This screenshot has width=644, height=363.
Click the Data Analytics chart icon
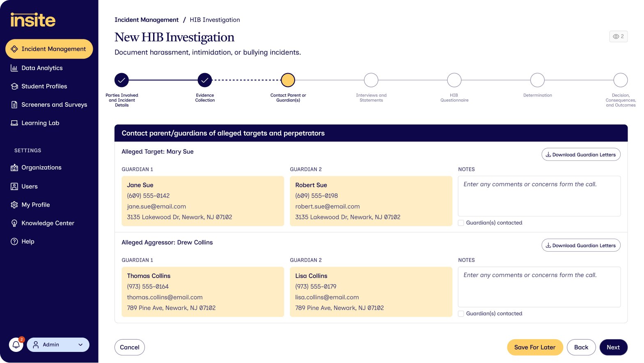coord(14,68)
